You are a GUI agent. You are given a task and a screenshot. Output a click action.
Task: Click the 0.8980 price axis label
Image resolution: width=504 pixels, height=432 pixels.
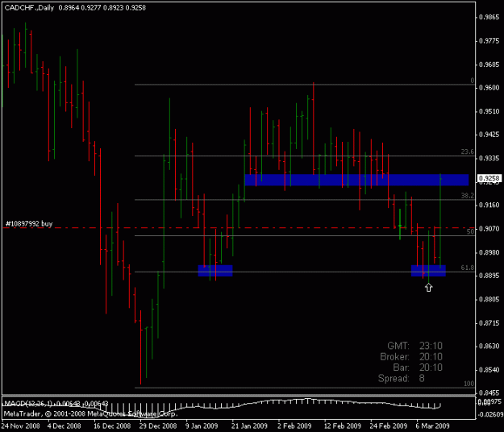point(489,252)
